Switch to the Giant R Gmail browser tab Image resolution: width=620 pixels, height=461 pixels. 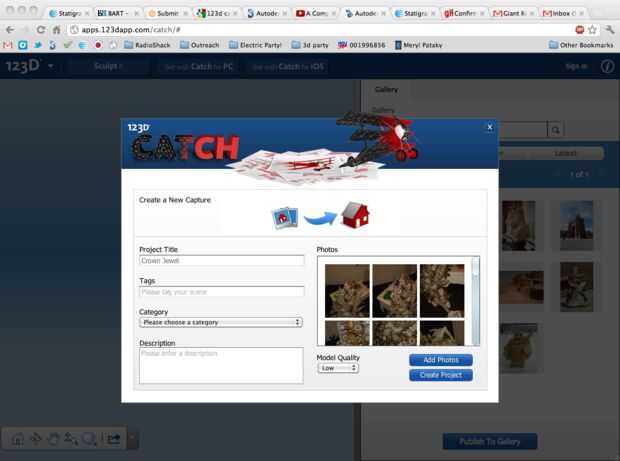point(514,13)
